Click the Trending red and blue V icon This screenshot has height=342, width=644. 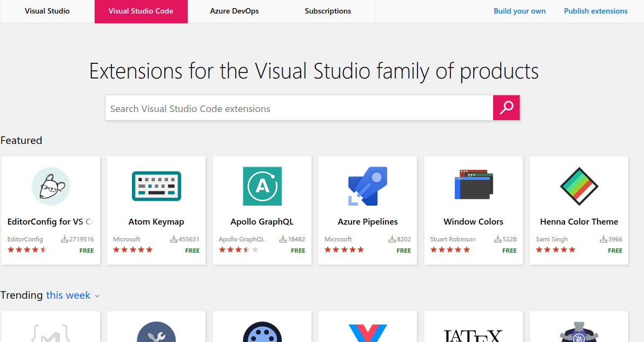(x=368, y=333)
